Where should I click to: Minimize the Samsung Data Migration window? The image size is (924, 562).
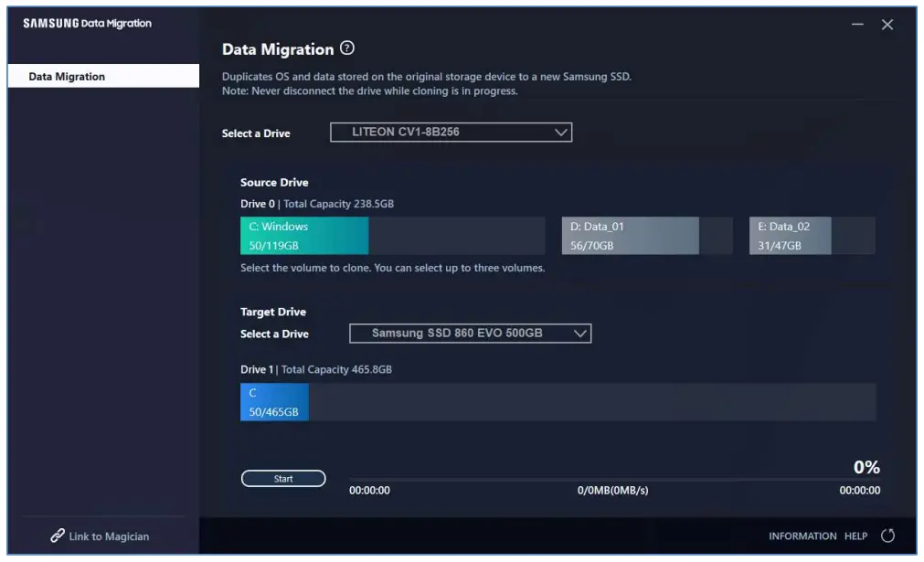(x=856, y=25)
